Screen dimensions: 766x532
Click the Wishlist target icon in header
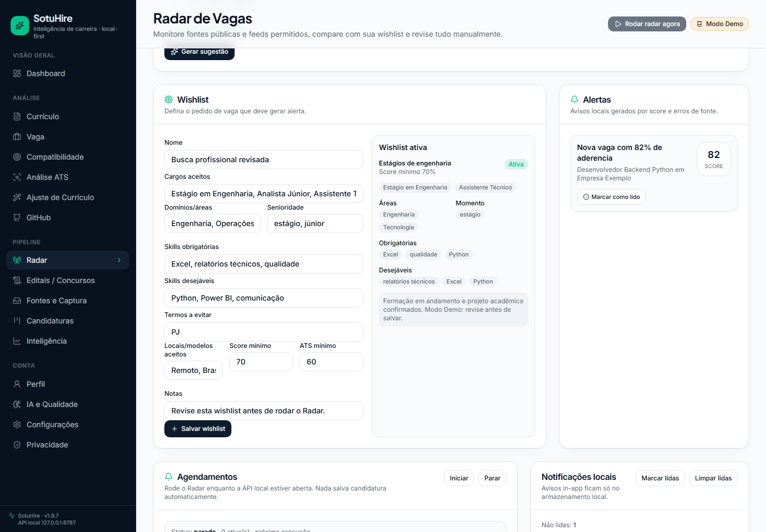pos(169,99)
